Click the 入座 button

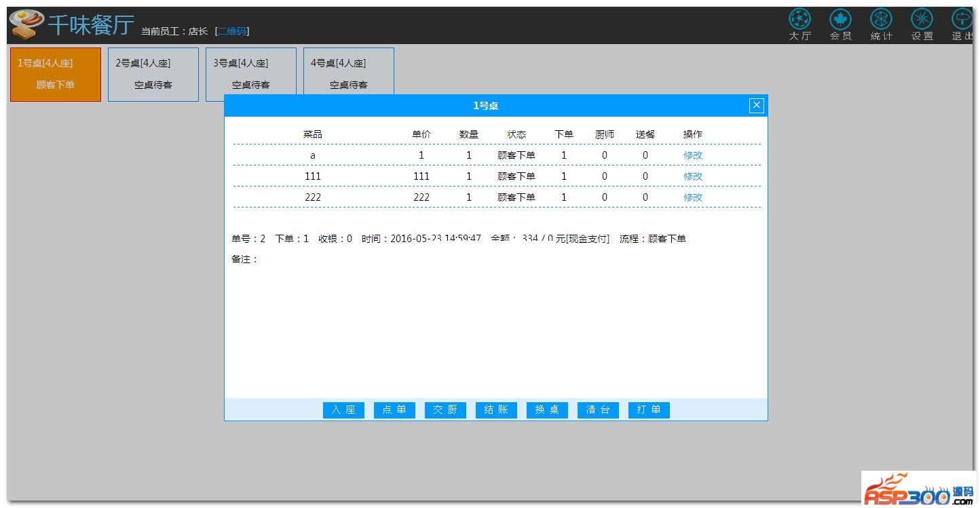tap(343, 410)
